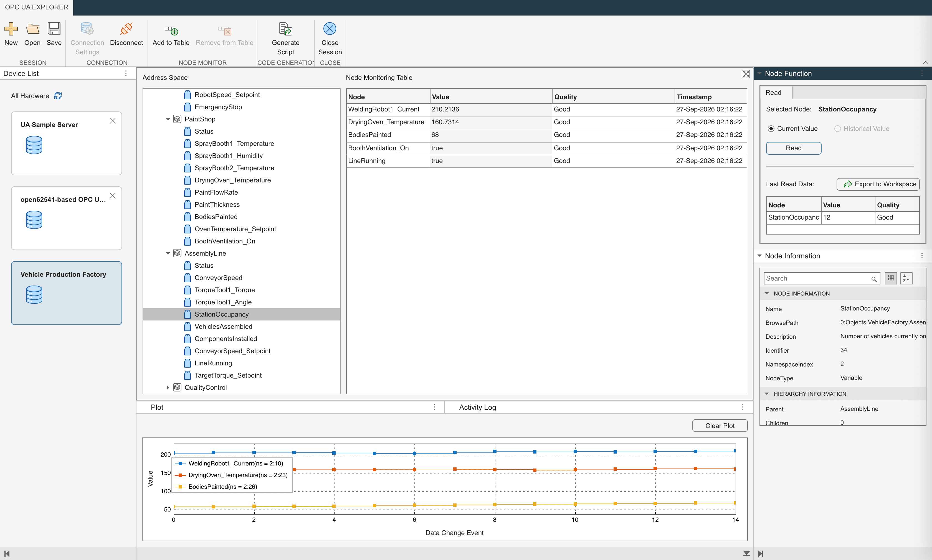Click search magnifier in Node Information
The image size is (932, 560).
[874, 279]
